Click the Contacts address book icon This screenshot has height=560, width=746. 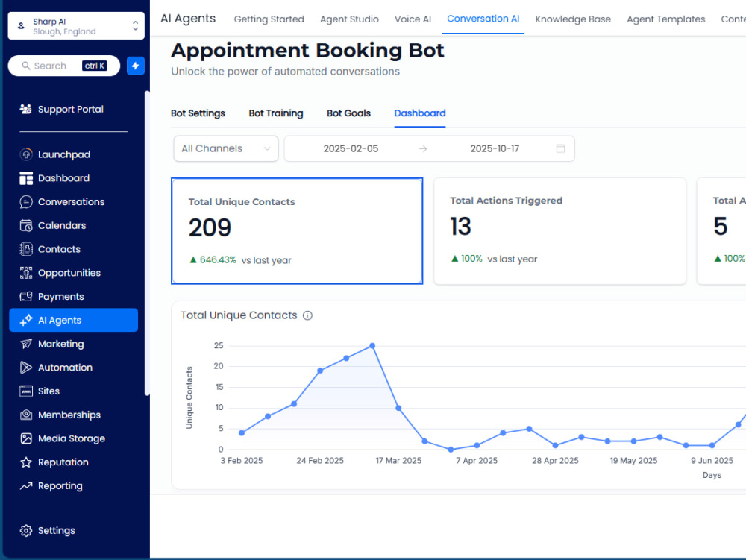click(26, 249)
